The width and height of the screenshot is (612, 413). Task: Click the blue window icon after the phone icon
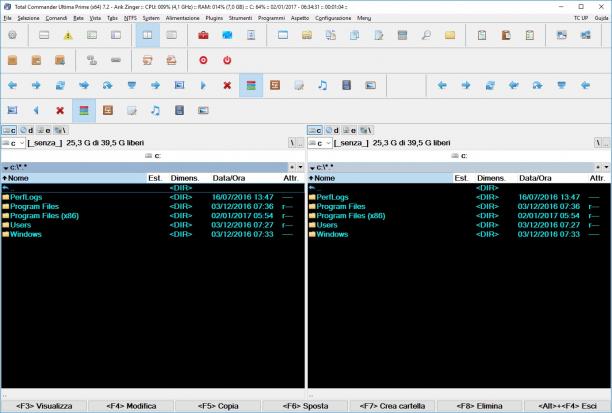(283, 36)
